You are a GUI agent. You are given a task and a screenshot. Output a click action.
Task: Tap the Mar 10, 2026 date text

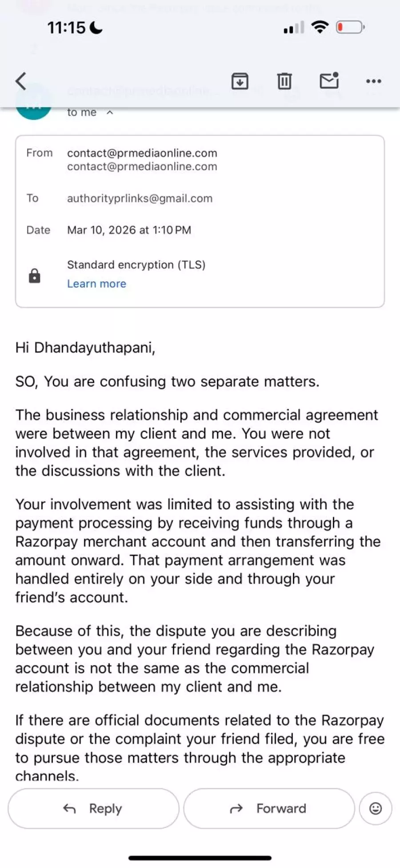coord(129,230)
